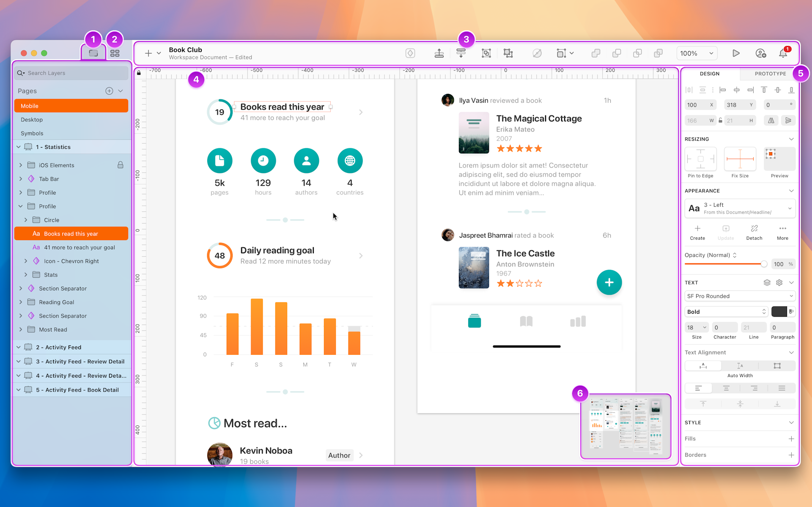Select the Symbols page
Image resolution: width=812 pixels, height=507 pixels.
tap(71, 133)
